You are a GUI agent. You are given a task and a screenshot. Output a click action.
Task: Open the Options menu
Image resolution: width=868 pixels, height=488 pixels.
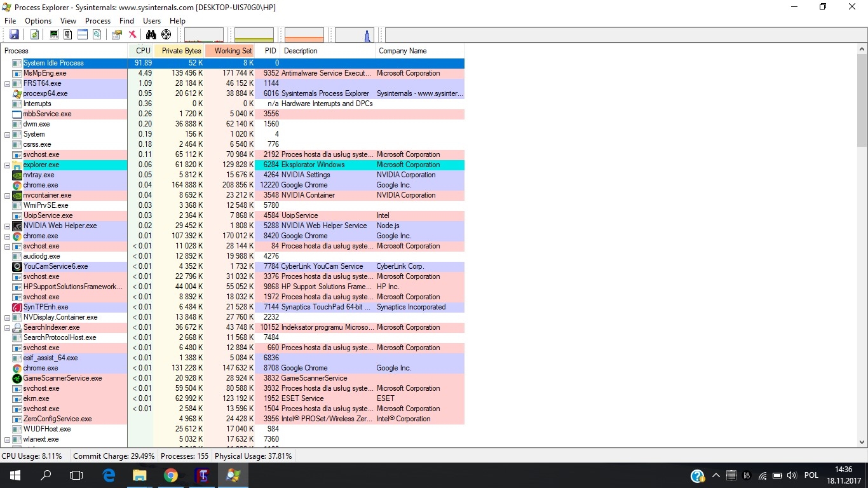tap(38, 21)
